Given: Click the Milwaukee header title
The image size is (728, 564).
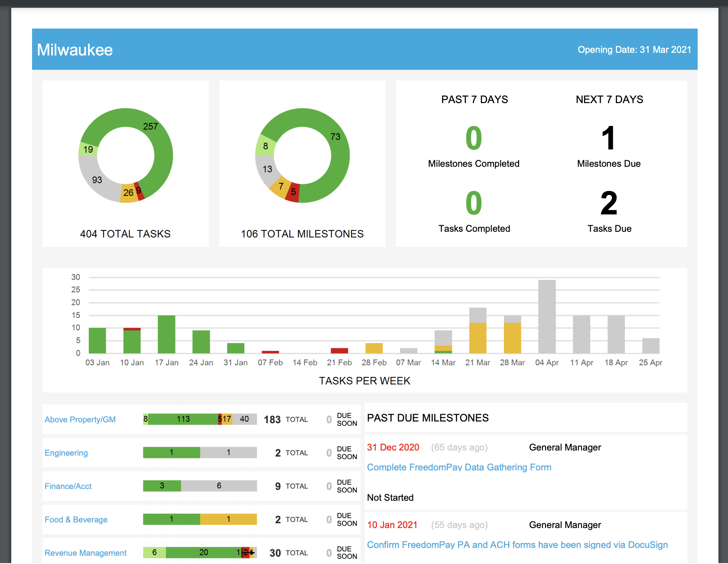Looking at the screenshot, I should tap(75, 50).
